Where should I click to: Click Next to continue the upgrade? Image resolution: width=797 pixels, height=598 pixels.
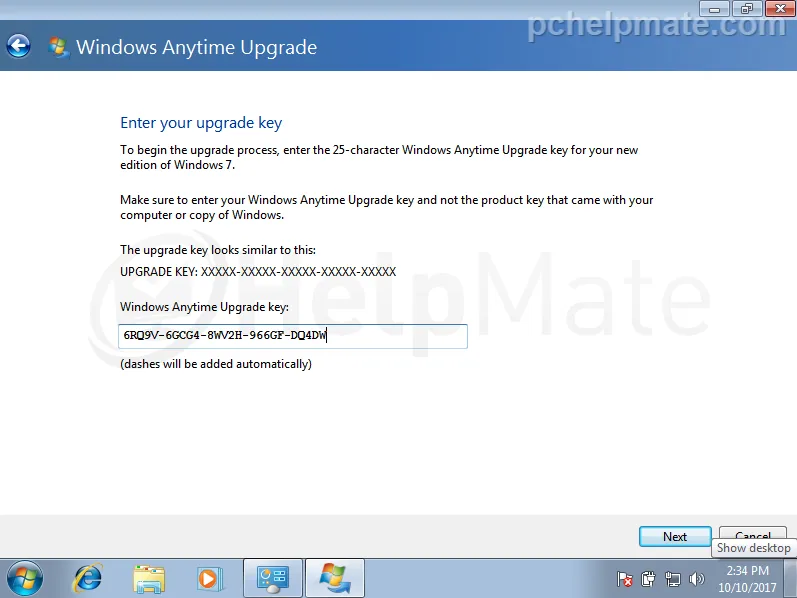click(675, 536)
